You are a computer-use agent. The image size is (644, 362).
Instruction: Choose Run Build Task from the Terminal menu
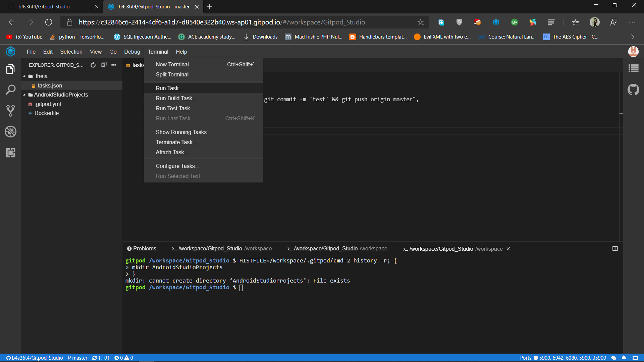pyautogui.click(x=176, y=98)
